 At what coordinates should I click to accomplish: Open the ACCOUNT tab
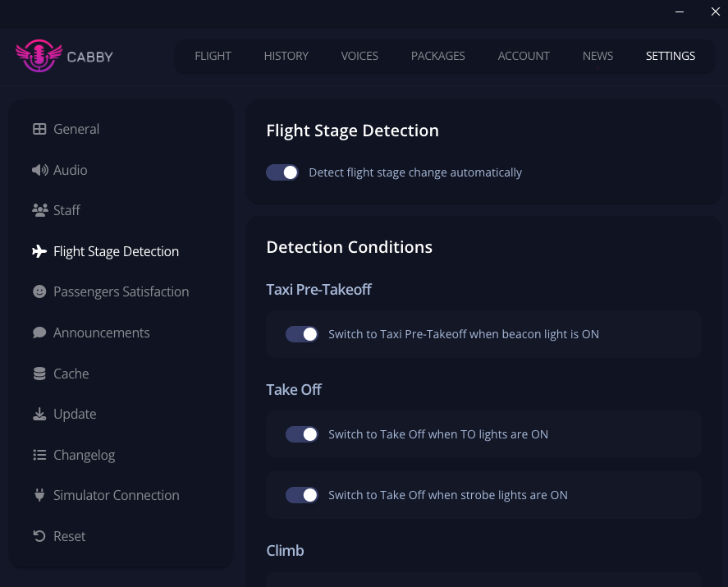tap(524, 56)
